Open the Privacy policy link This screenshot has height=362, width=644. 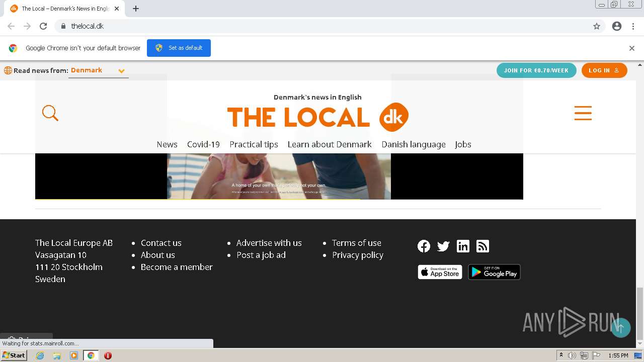358,255
